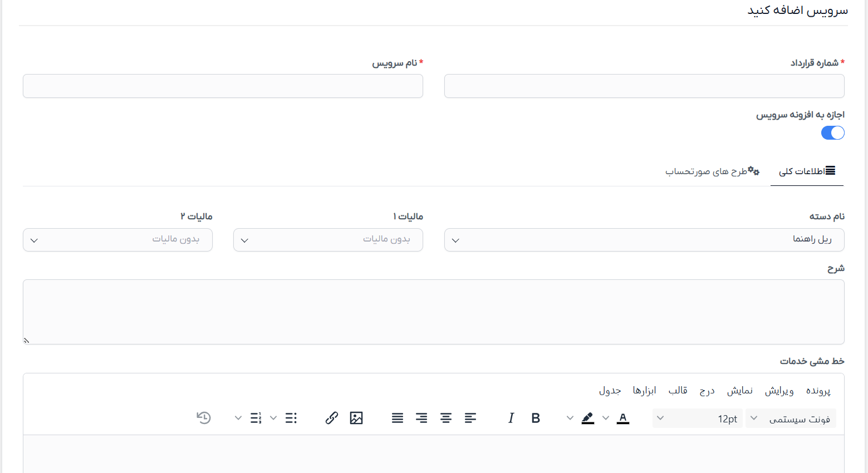Open numbered list style dropdown arrow
This screenshot has height=473, width=868.
coord(238,418)
